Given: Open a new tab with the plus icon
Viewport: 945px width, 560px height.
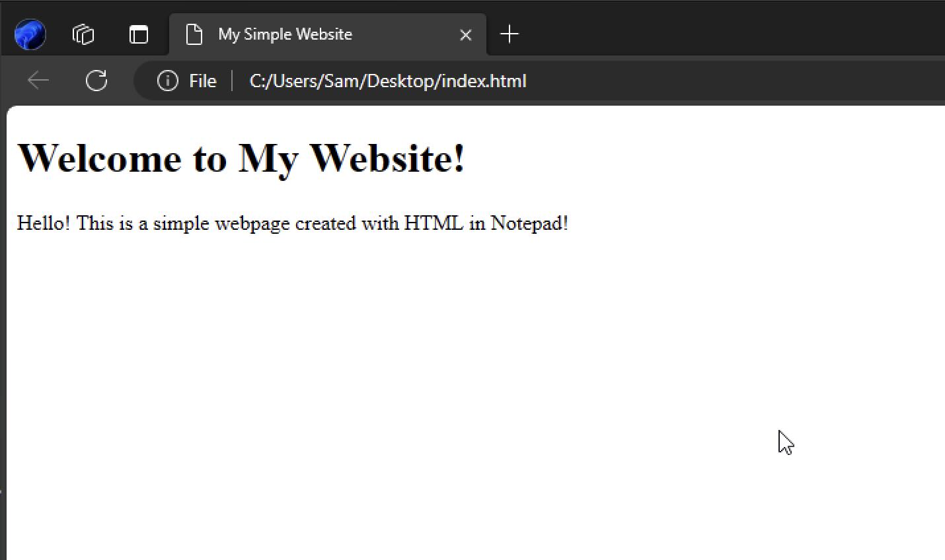Looking at the screenshot, I should (509, 34).
